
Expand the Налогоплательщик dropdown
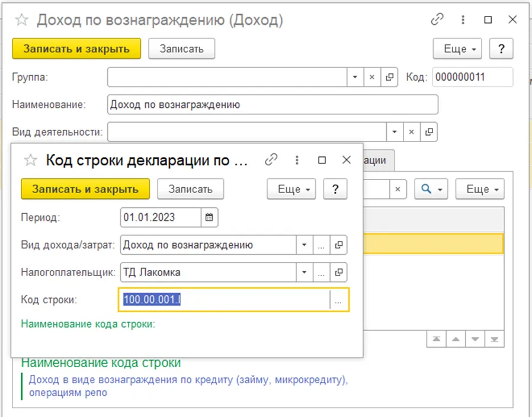pos(305,272)
